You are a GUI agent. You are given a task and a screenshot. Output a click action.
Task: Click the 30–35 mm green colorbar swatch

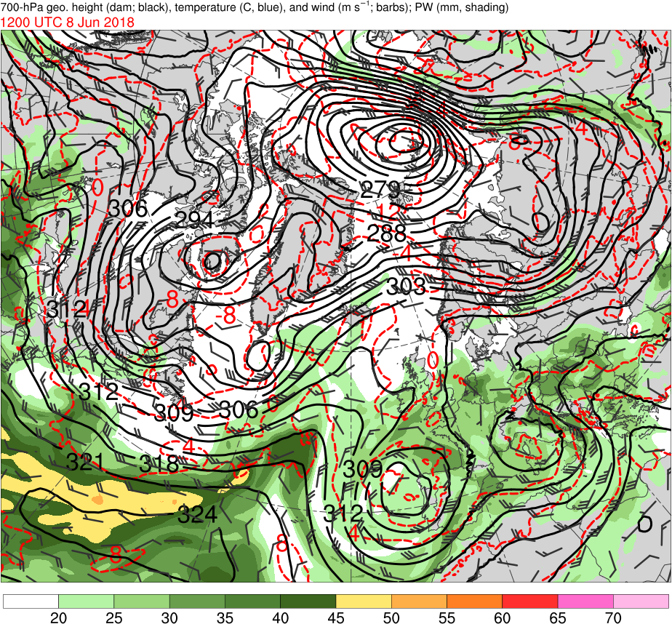(x=197, y=601)
